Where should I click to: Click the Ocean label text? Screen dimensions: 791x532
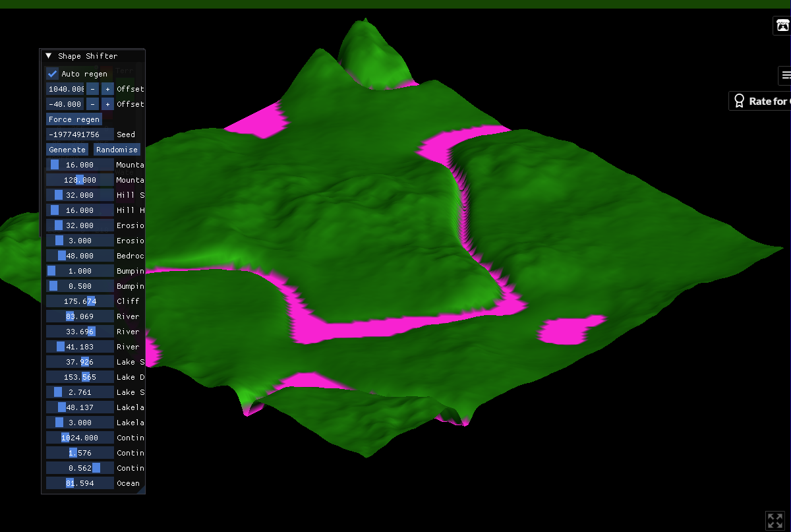coord(128,483)
